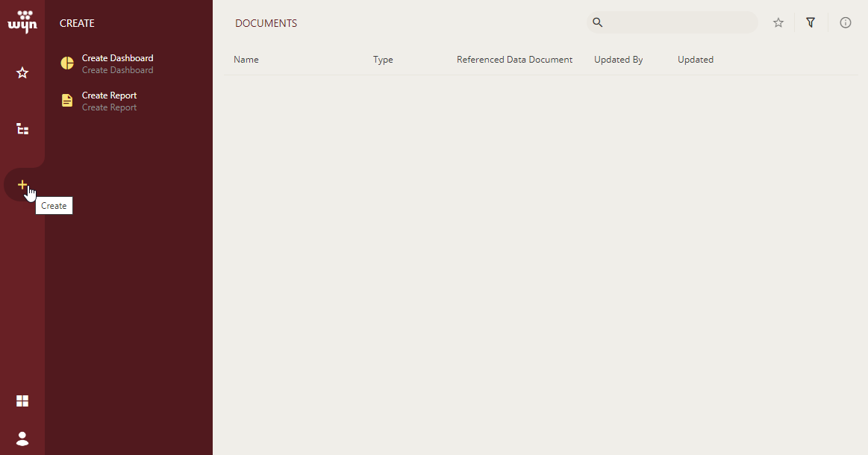The width and height of the screenshot is (868, 455).
Task: Select Create Report option
Action: point(109,100)
